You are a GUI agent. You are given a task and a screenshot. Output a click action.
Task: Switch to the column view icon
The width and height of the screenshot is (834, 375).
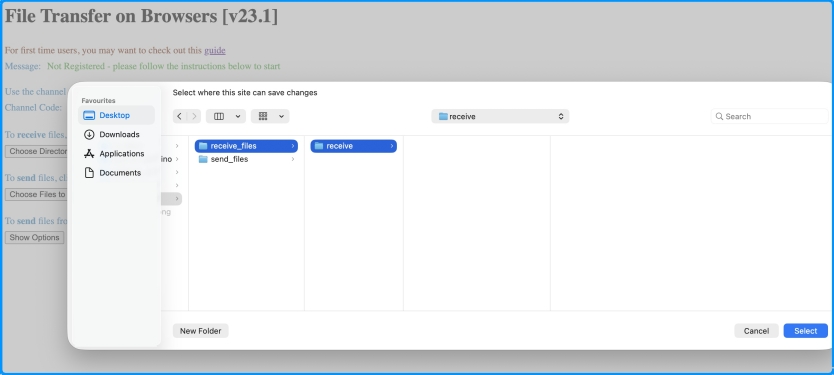[219, 116]
